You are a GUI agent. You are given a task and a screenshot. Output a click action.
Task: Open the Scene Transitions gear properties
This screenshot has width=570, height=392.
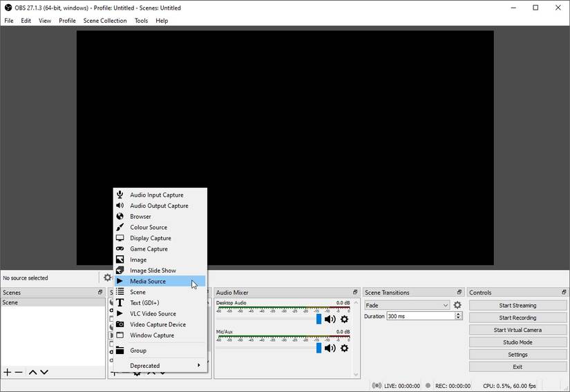coord(457,305)
